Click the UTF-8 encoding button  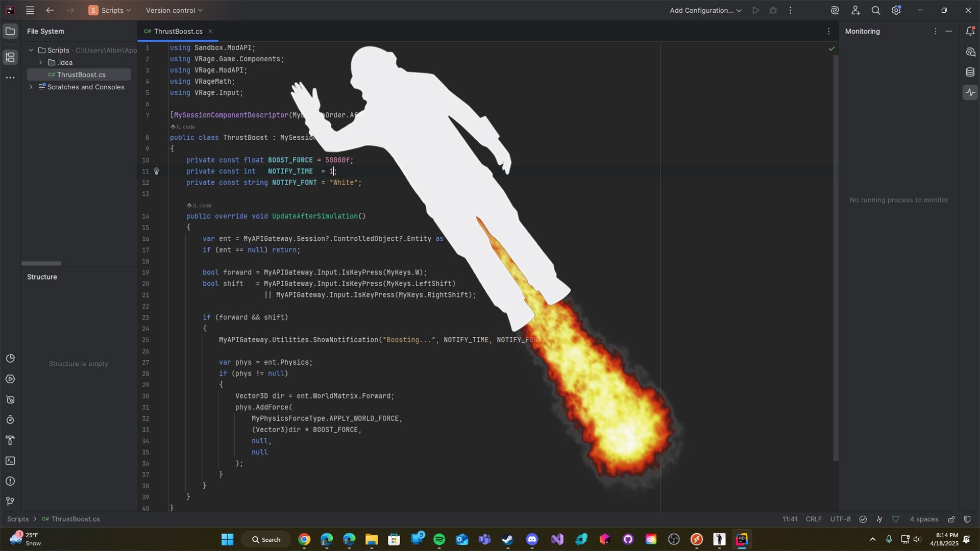840,519
